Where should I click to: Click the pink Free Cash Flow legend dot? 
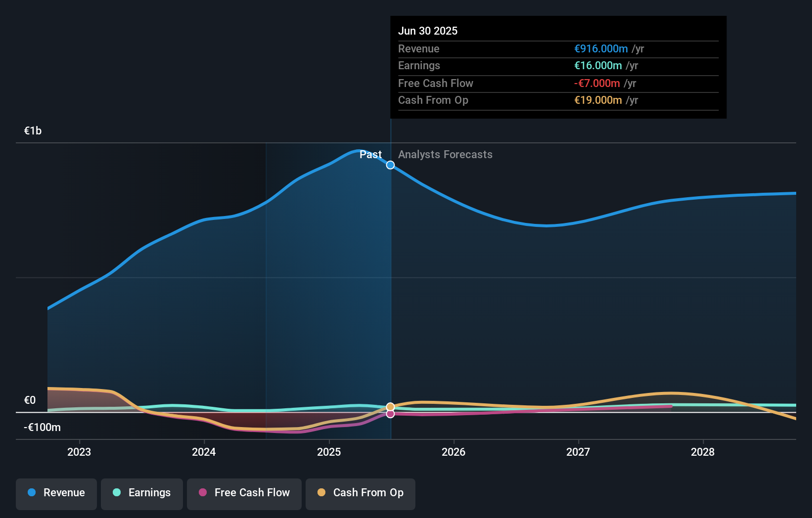[x=203, y=493]
